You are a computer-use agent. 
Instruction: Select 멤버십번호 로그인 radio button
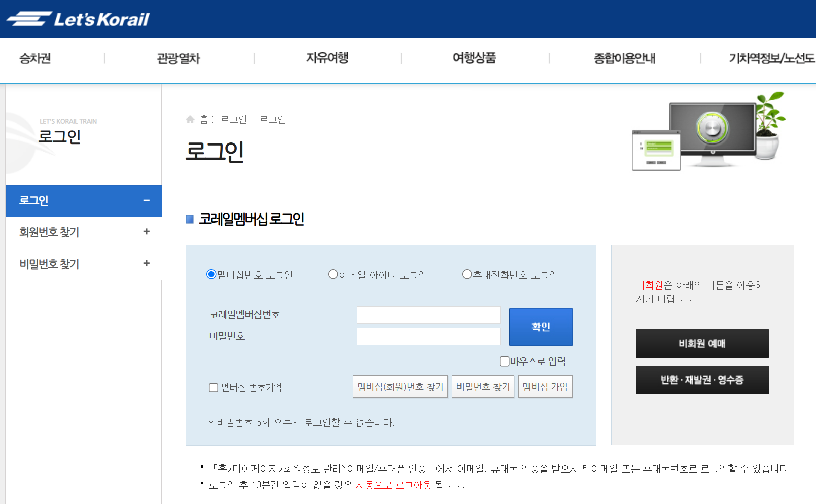(x=211, y=274)
